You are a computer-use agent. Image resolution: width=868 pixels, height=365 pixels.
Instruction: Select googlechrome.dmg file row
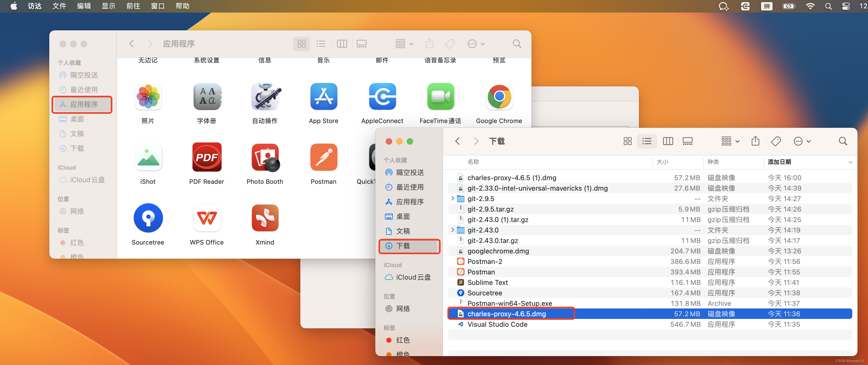[x=650, y=251]
